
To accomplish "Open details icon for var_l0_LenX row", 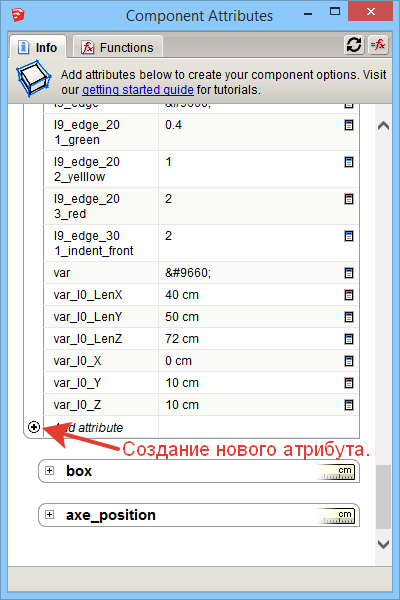I will [349, 295].
